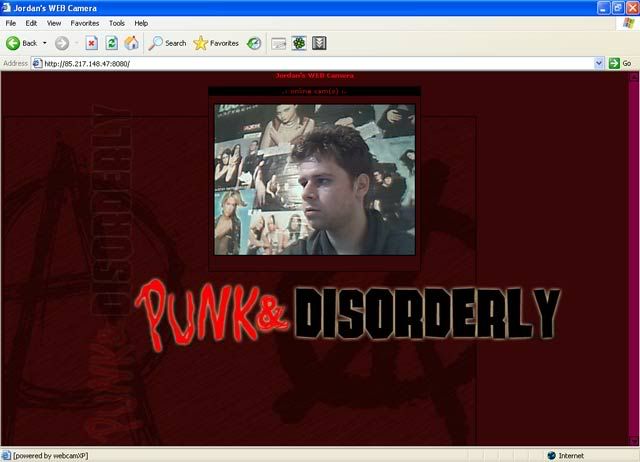
Task: Click the Back button arrow icon
Action: [x=13, y=43]
